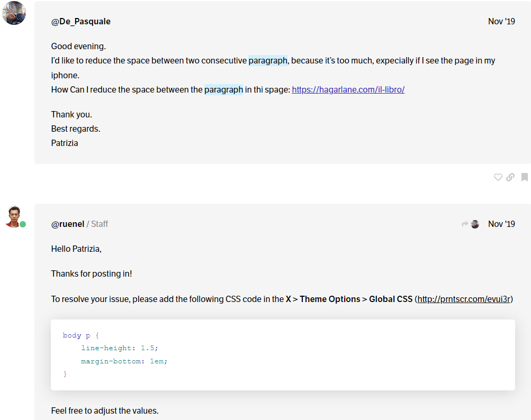Bookmark the first post by De_Pasquale
This screenshot has width=531, height=420.
pyautogui.click(x=524, y=177)
